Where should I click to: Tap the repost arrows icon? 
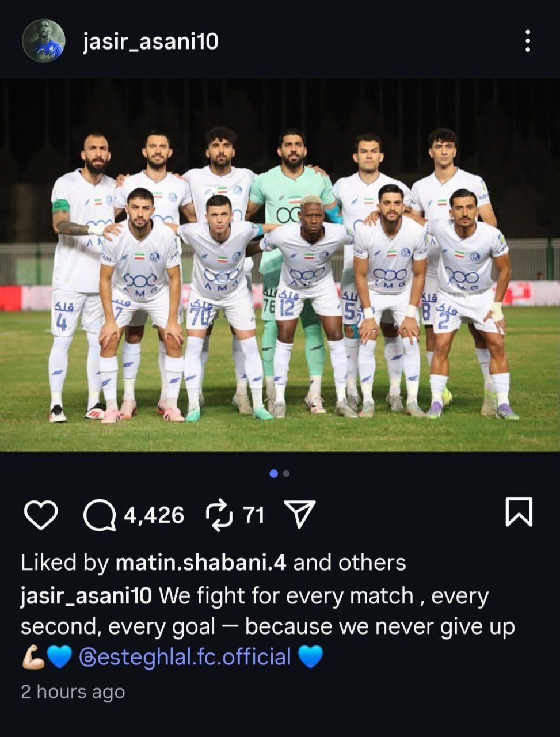tap(219, 514)
